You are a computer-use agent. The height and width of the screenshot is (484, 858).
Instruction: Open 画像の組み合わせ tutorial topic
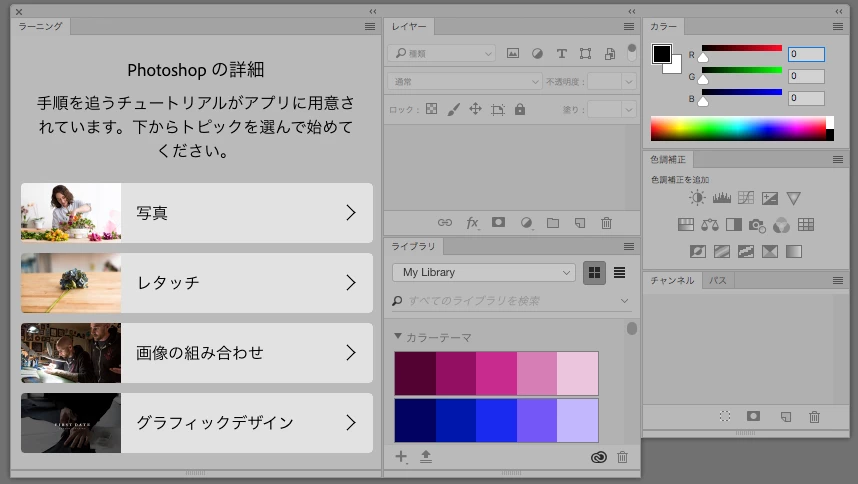tap(197, 353)
